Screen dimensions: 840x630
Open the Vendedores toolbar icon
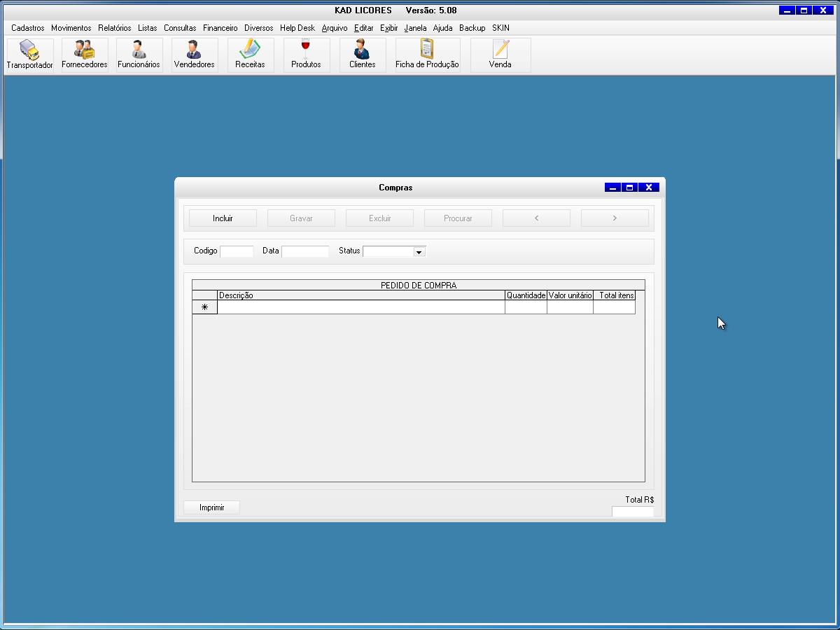(194, 55)
